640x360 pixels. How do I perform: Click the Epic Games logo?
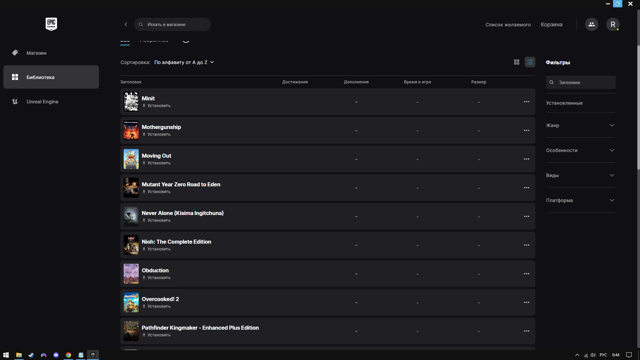point(51,24)
